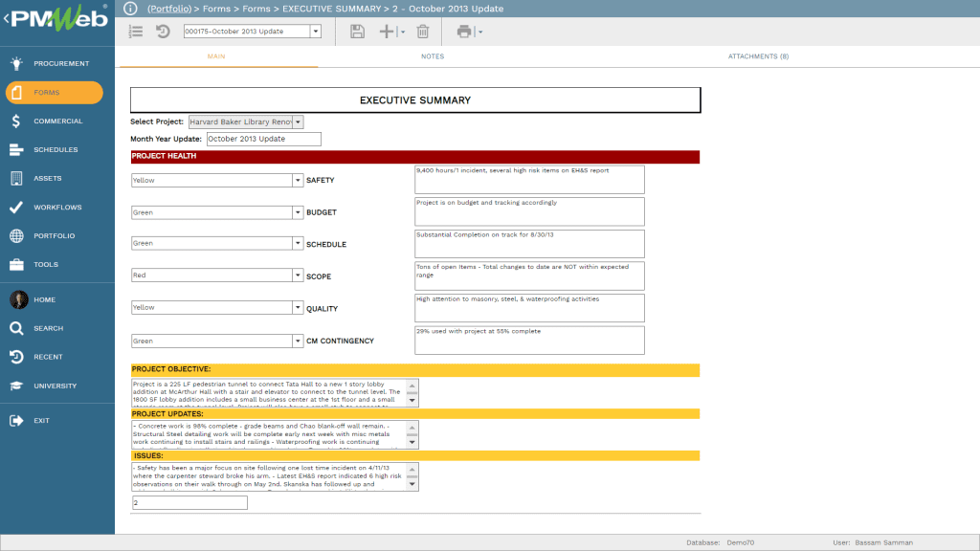980x551 pixels.
Task: Click the Month Year Update field
Action: click(x=264, y=139)
